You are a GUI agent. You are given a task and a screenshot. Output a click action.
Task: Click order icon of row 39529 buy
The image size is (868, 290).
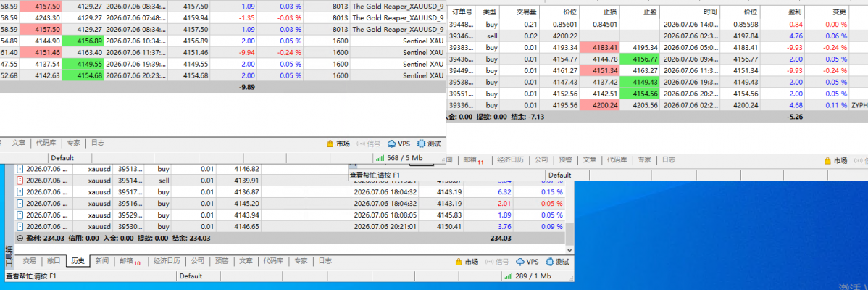[x=20, y=215]
